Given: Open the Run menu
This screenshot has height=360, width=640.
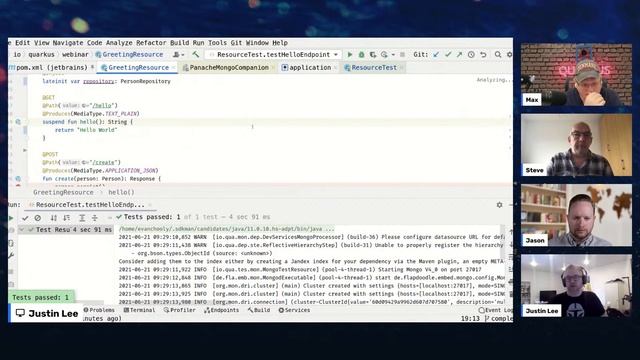Looking at the screenshot, I should (198, 42).
